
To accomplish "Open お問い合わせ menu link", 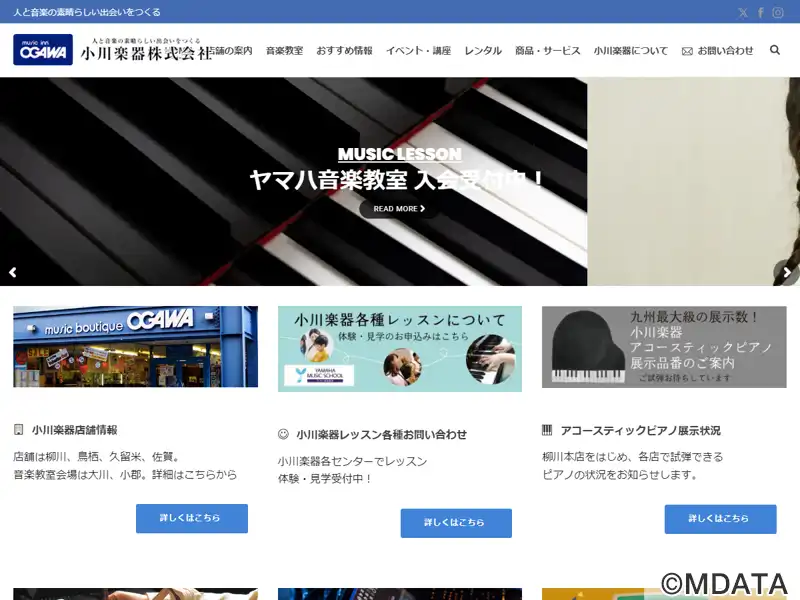I will (725, 51).
